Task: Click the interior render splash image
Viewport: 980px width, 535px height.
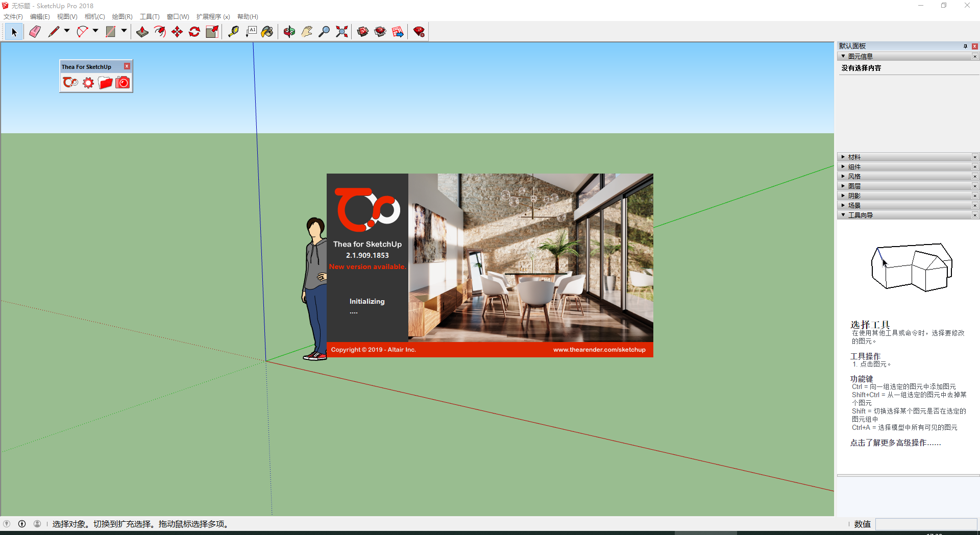Action: [531, 258]
